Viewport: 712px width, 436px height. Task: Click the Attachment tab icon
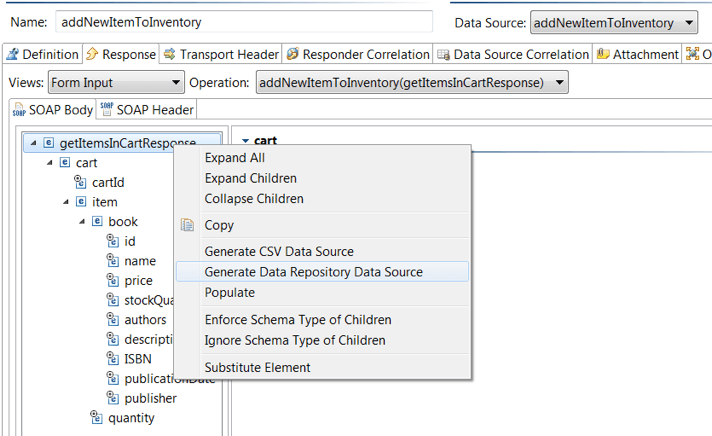[x=603, y=54]
